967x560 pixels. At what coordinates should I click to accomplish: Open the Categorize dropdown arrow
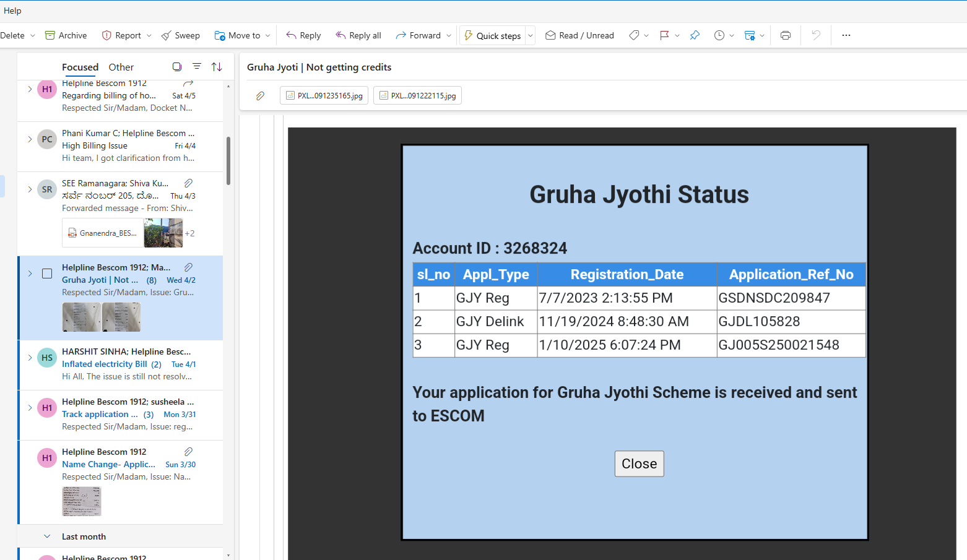tap(646, 35)
